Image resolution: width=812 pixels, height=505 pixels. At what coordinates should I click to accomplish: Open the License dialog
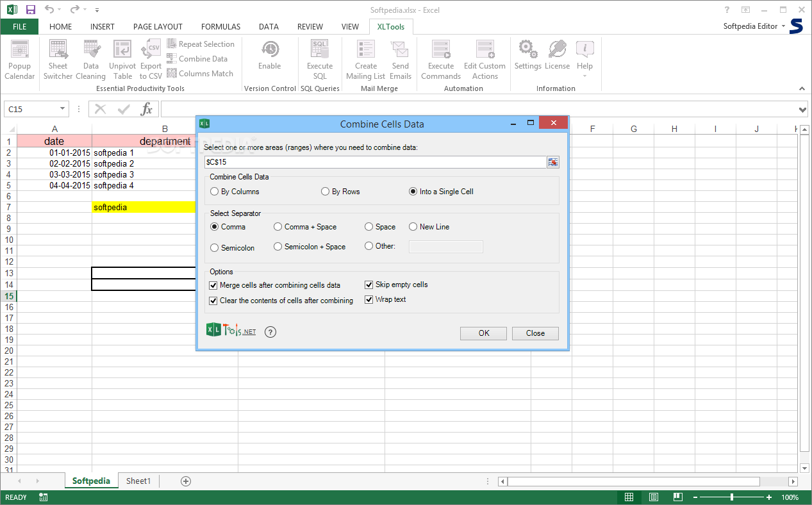[x=558, y=56]
